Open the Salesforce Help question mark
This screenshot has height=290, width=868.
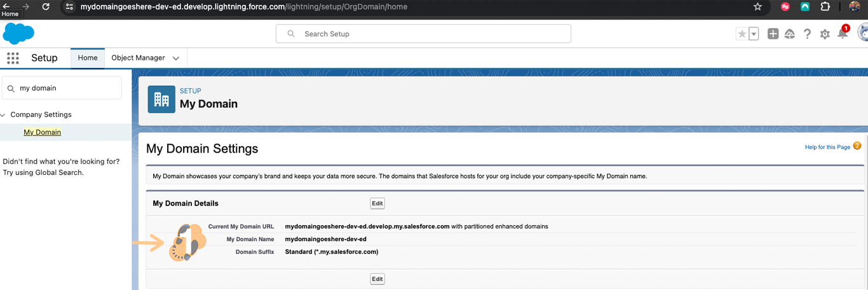[x=807, y=34]
